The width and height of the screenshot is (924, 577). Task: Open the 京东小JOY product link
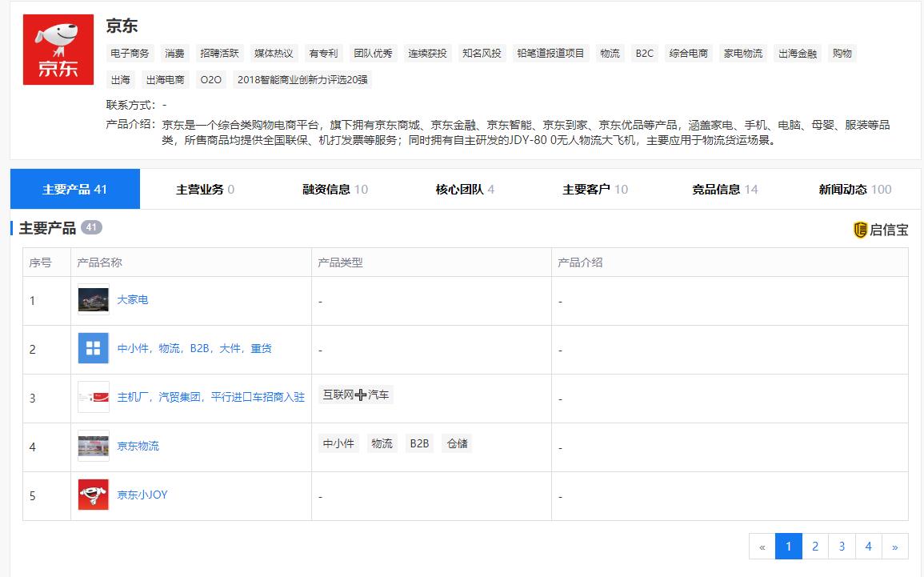point(144,495)
